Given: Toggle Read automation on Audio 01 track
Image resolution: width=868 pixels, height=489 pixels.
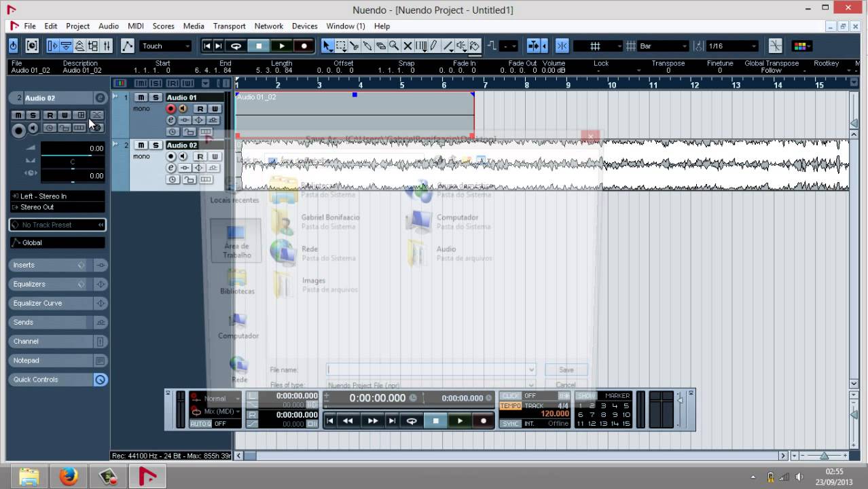Looking at the screenshot, I should [x=200, y=109].
